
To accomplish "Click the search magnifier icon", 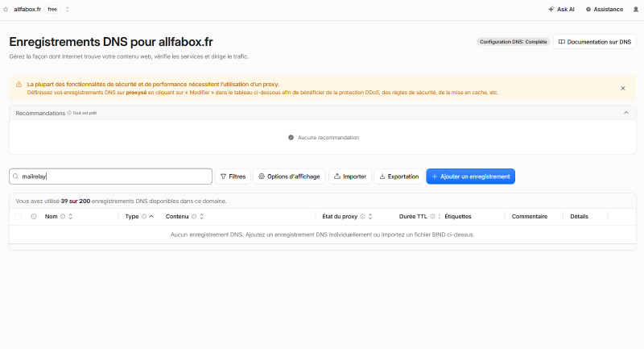I will coord(15,177).
